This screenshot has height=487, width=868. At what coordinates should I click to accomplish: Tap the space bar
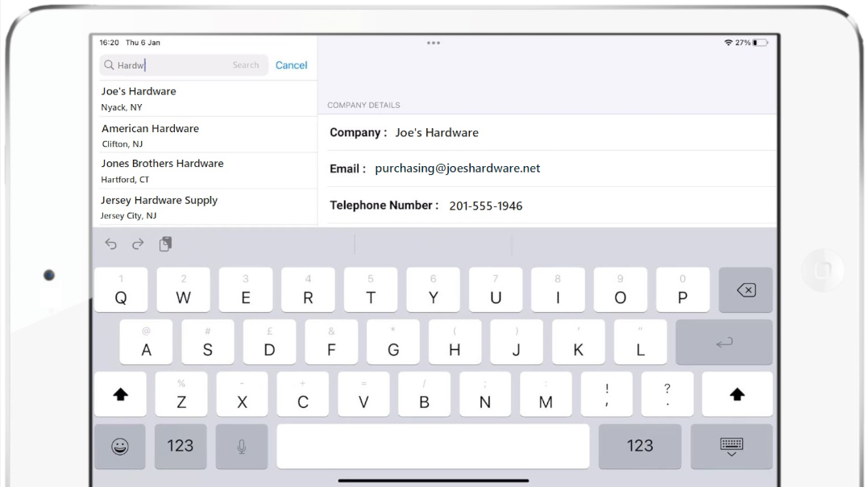pos(433,446)
